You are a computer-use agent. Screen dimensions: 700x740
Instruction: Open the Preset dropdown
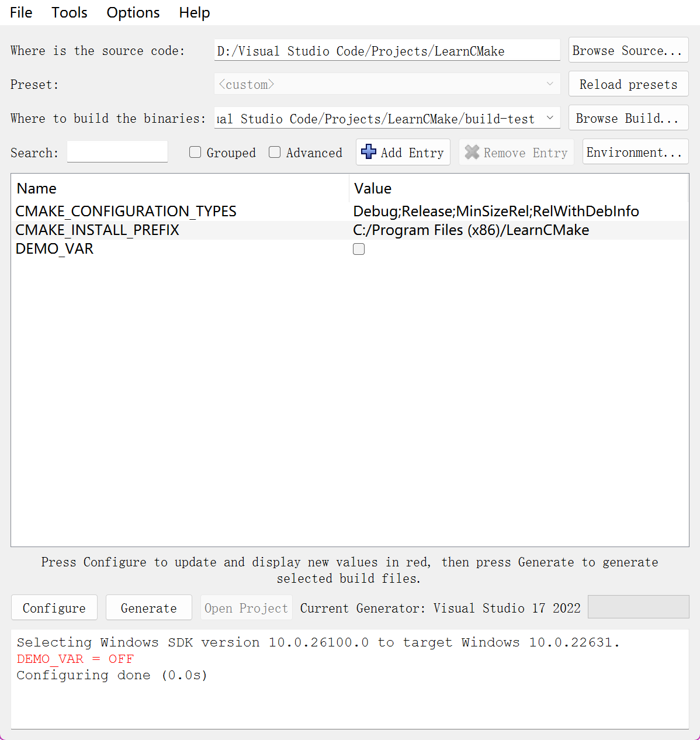(x=549, y=84)
